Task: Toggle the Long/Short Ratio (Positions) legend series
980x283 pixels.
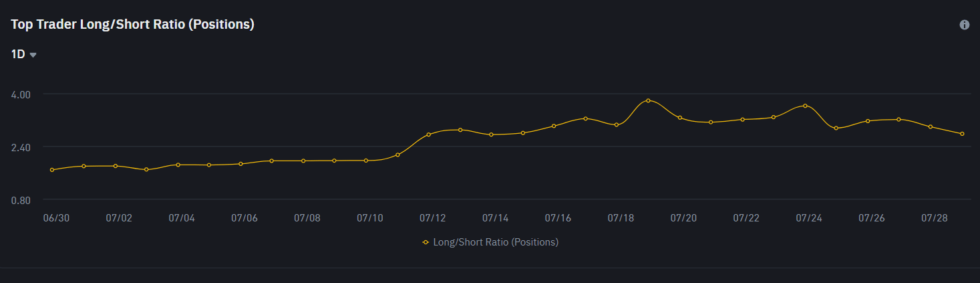Action: click(490, 242)
